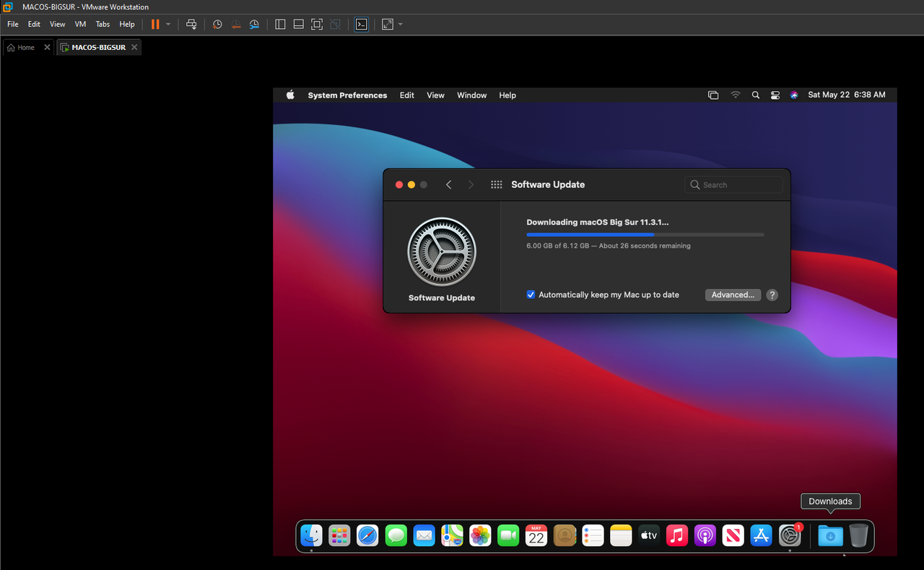The width and height of the screenshot is (924, 570).
Task: Open the power options dropdown arrow beside pause
Action: (x=168, y=24)
